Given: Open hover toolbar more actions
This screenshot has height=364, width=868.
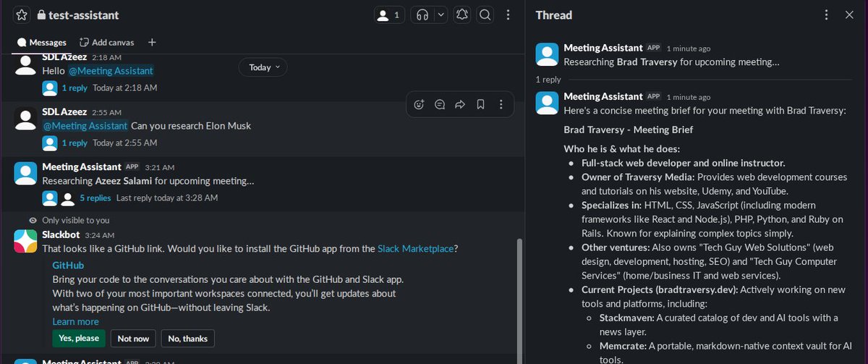Looking at the screenshot, I should (x=501, y=104).
